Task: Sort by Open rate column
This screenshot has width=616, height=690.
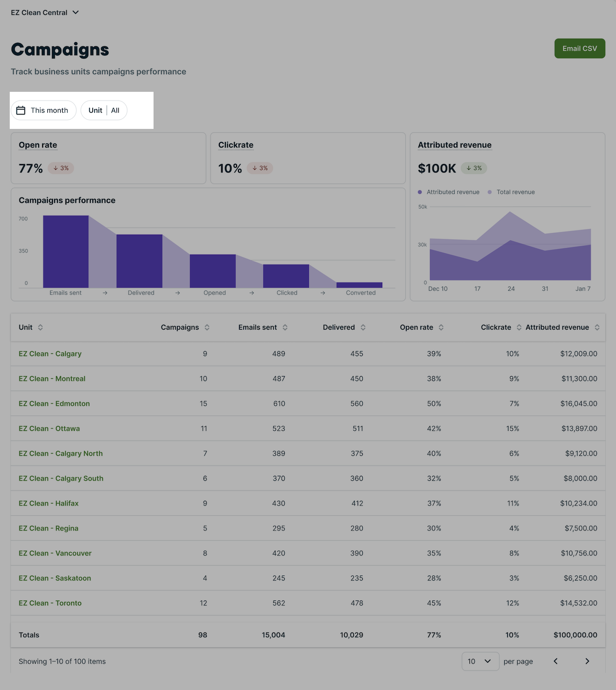Action: pyautogui.click(x=441, y=327)
